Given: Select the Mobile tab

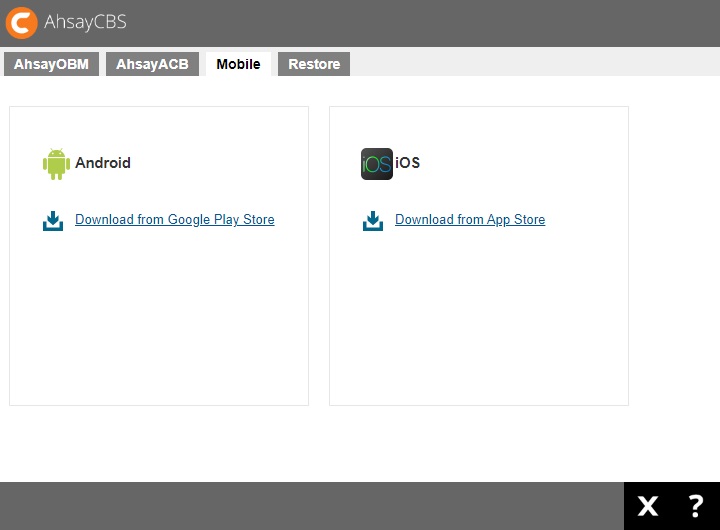Looking at the screenshot, I should coord(238,64).
